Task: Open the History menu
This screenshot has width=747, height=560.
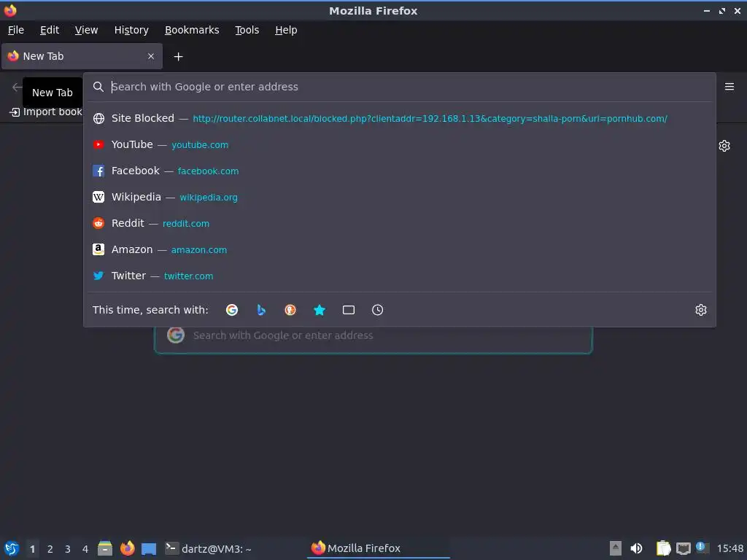Action: pyautogui.click(x=131, y=30)
